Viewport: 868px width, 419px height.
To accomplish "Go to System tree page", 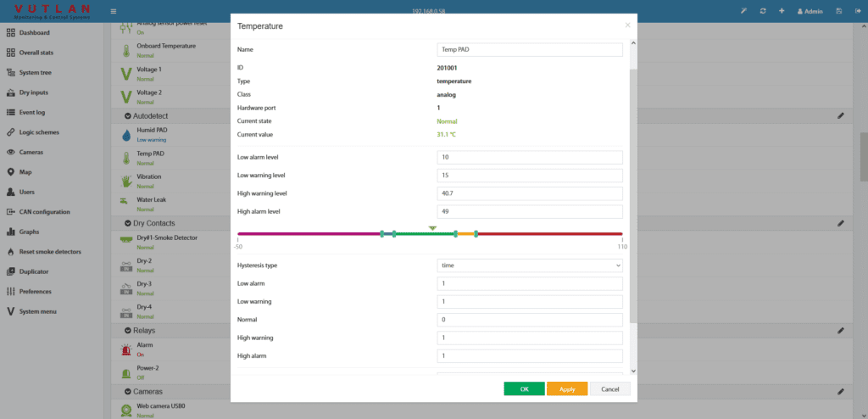I will 29,73.
